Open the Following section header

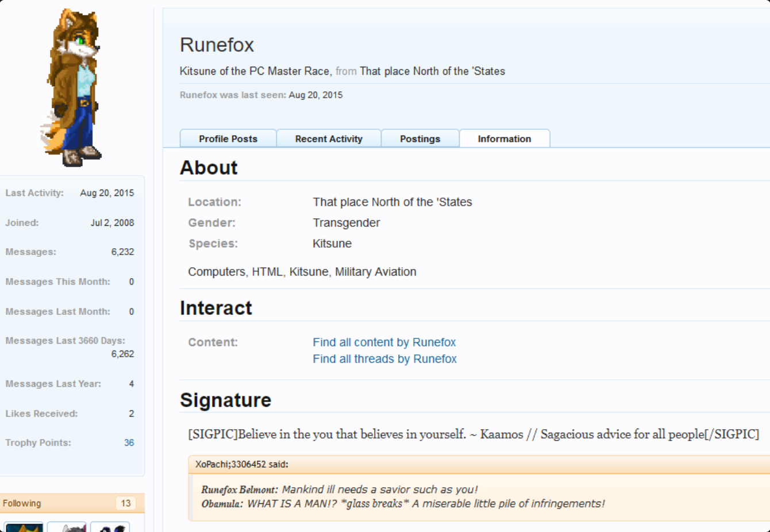[x=72, y=503]
